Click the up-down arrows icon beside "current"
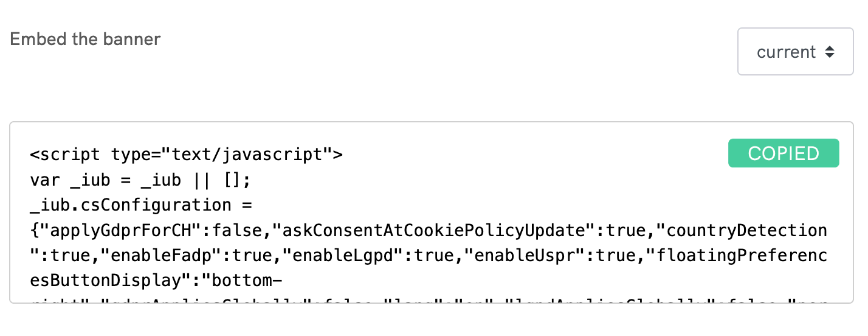The width and height of the screenshot is (868, 336). point(830,52)
